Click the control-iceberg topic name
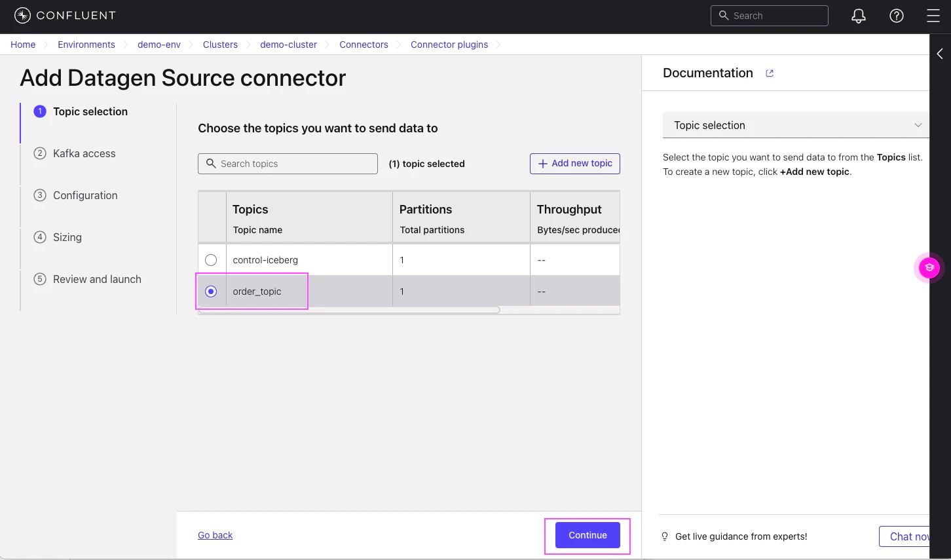 pyautogui.click(x=265, y=260)
